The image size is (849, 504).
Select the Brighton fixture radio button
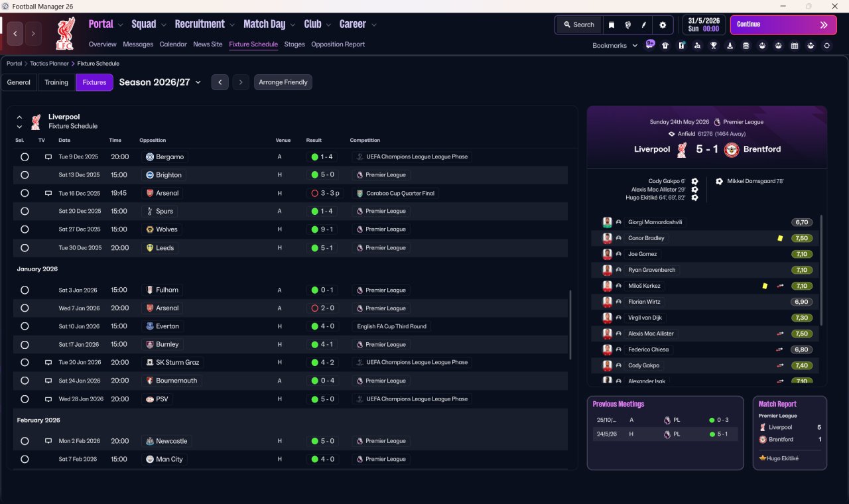click(25, 175)
